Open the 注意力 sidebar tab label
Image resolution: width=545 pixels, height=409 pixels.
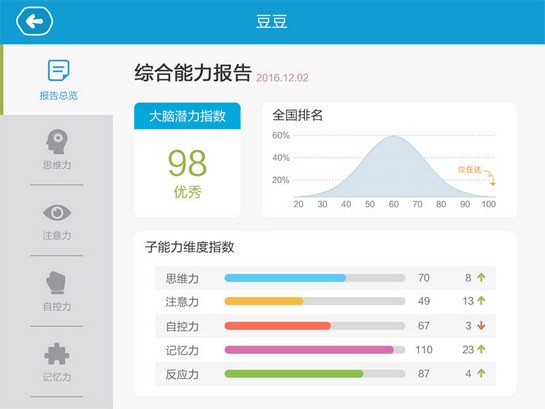click(57, 236)
